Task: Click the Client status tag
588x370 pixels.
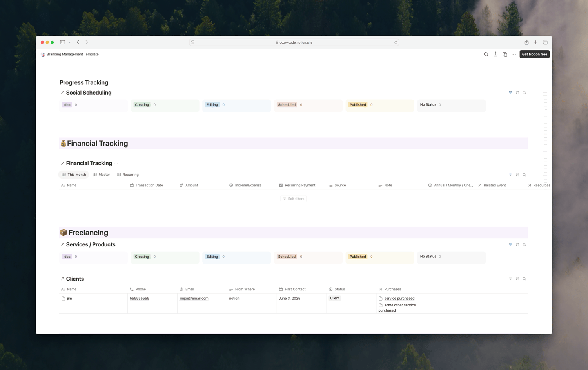Action: point(335,298)
